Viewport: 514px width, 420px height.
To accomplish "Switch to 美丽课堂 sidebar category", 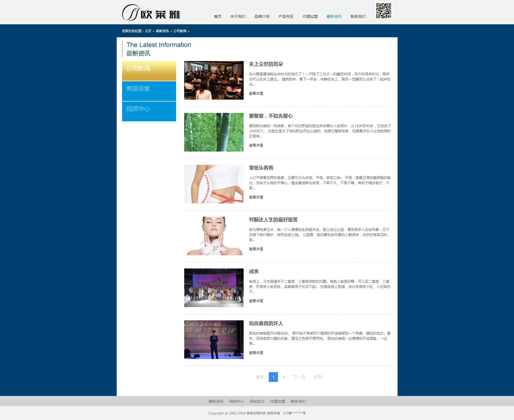I will tap(149, 91).
